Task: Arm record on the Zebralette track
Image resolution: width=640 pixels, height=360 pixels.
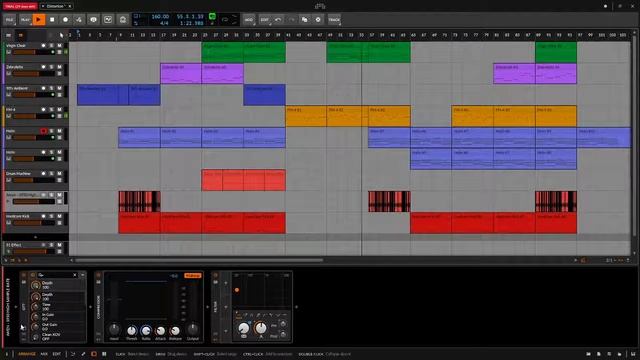Action: click(43, 67)
